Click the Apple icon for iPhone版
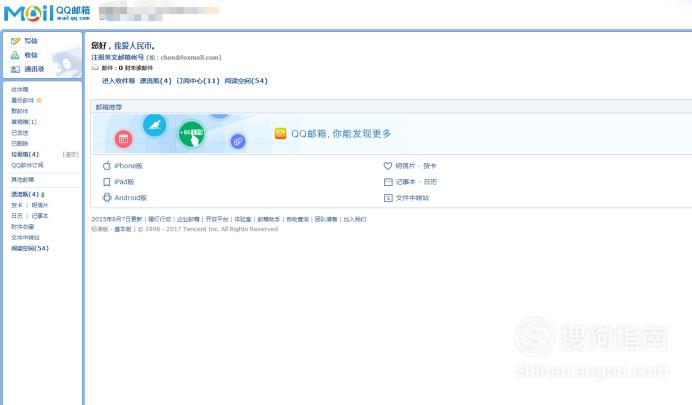Viewport: 692px width, 405px height. (x=106, y=165)
